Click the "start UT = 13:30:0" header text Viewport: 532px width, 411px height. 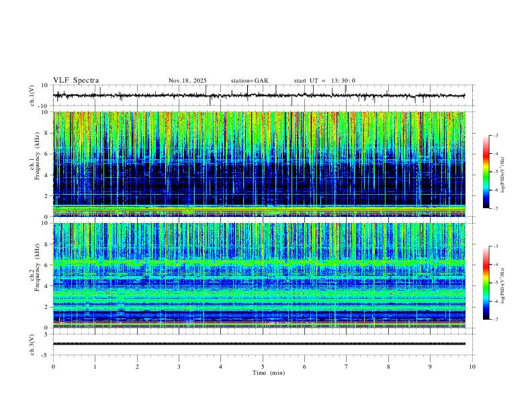(324, 81)
